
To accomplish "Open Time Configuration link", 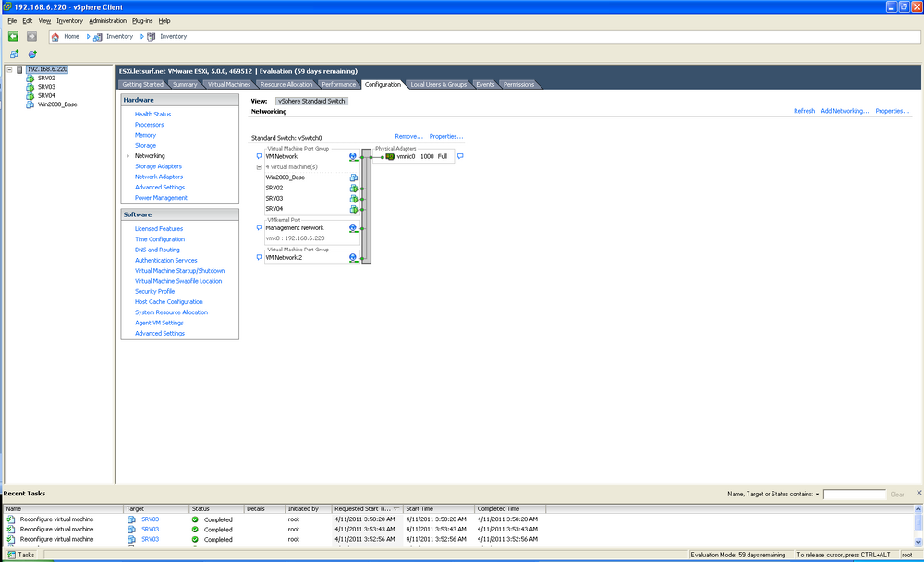I will point(160,239).
